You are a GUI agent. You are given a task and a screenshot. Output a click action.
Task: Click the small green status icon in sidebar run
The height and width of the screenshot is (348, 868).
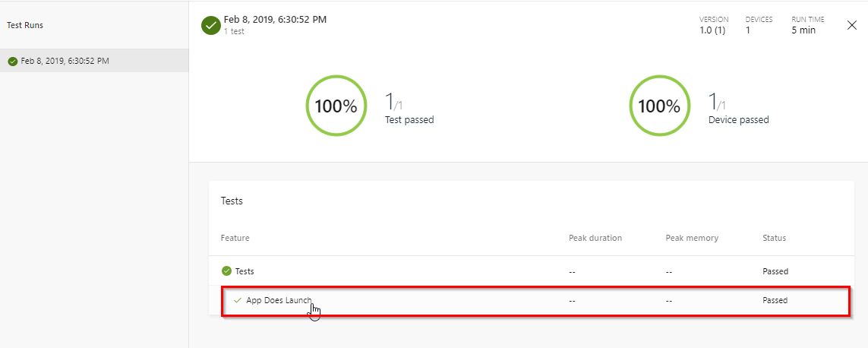[13, 61]
